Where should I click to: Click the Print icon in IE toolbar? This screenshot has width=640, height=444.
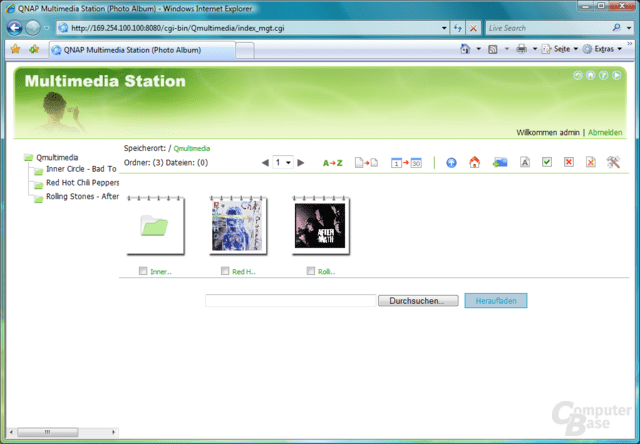[521, 49]
